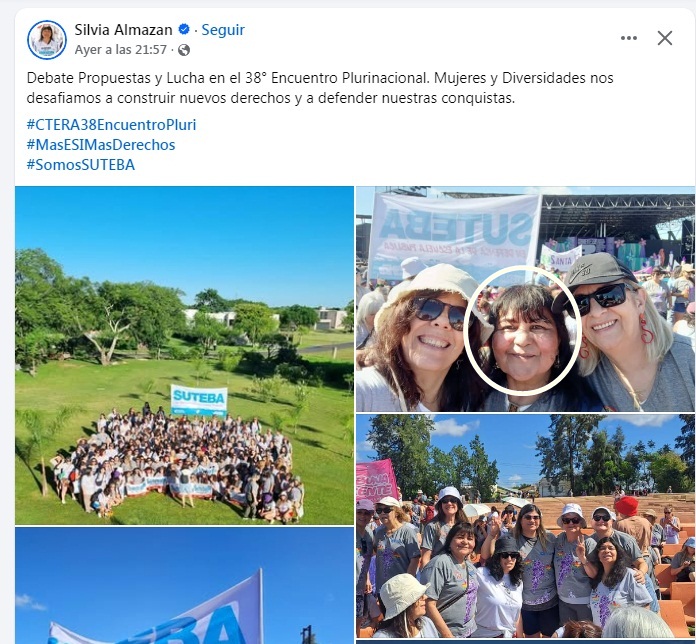Image resolution: width=696 pixels, height=644 pixels.
Task: Open the selfie photo of three women
Action: pos(526,299)
